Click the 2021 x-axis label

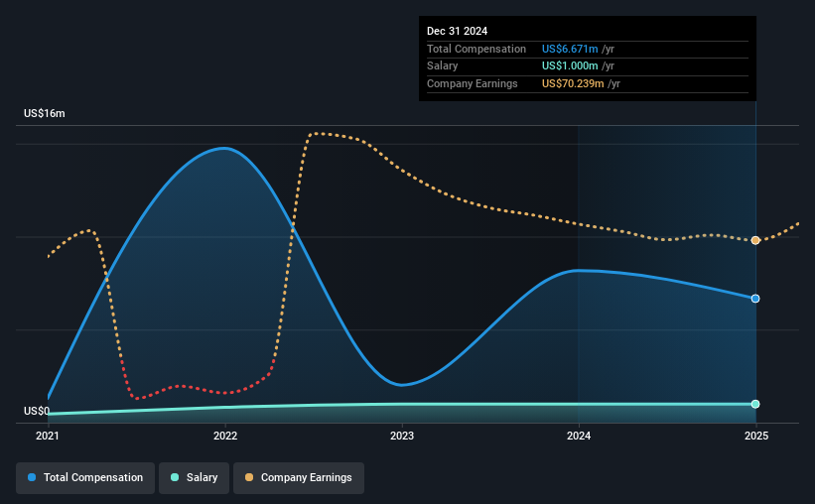[48, 436]
